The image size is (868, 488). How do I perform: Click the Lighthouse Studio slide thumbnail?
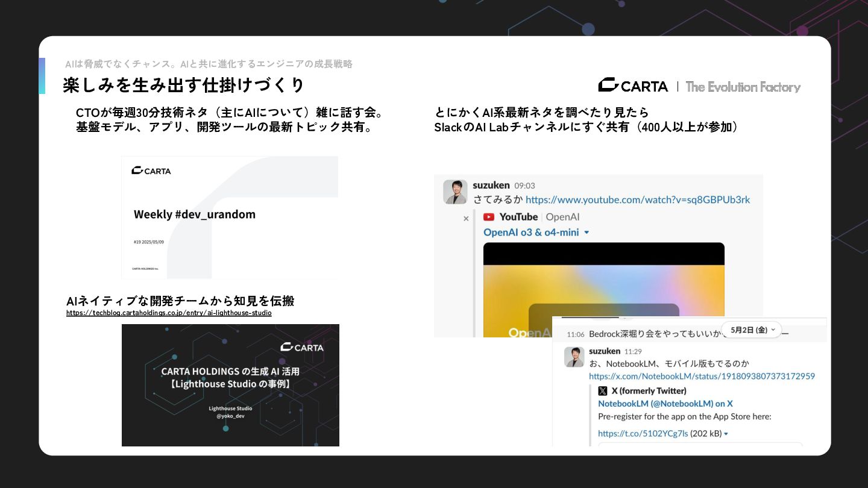tap(230, 386)
